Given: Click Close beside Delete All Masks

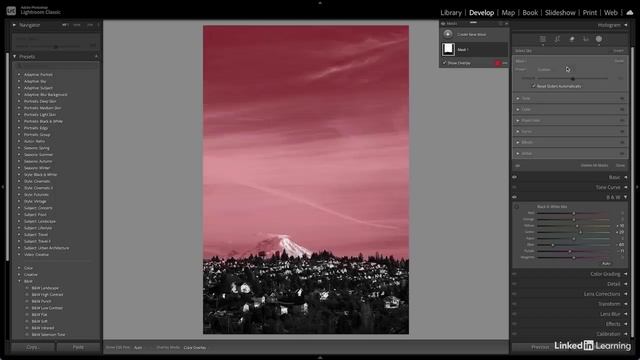Looking at the screenshot, I should click(x=620, y=165).
